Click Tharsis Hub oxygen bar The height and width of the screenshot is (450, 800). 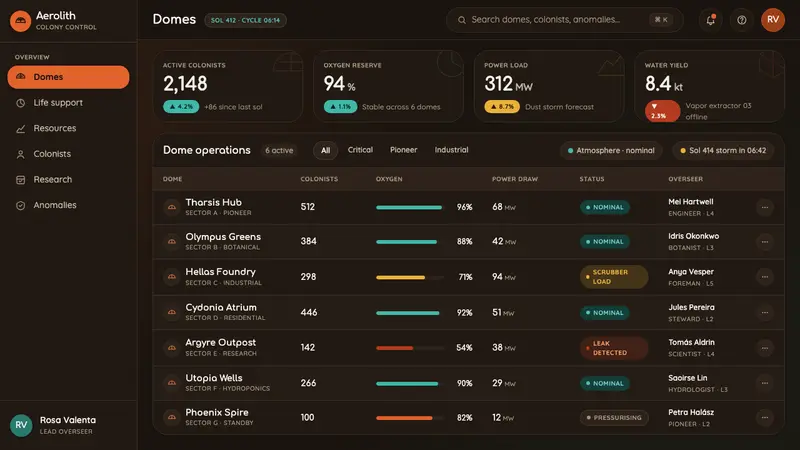[410, 207]
